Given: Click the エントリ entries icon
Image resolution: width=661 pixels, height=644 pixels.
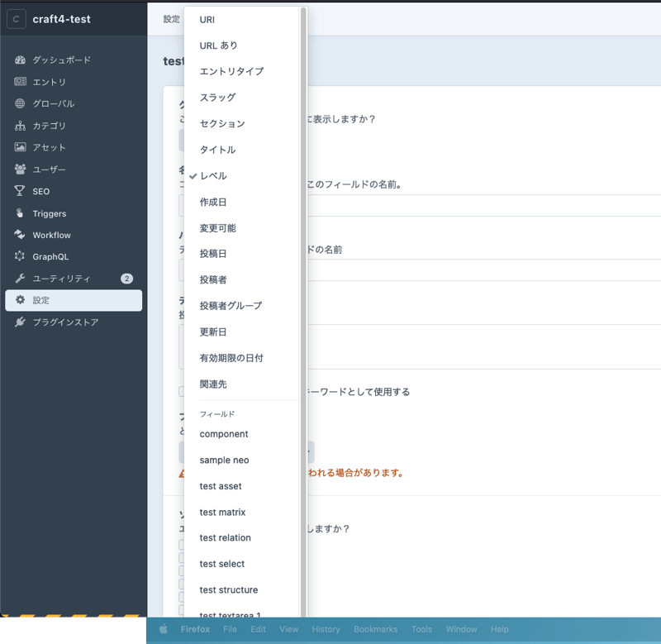Looking at the screenshot, I should pyautogui.click(x=20, y=82).
